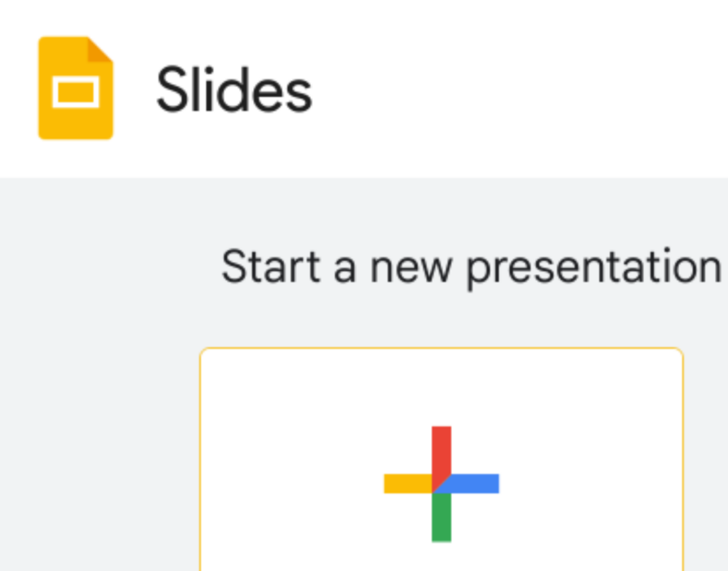The height and width of the screenshot is (571, 728).
Task: Open the Slides home via the title text
Action: [233, 90]
